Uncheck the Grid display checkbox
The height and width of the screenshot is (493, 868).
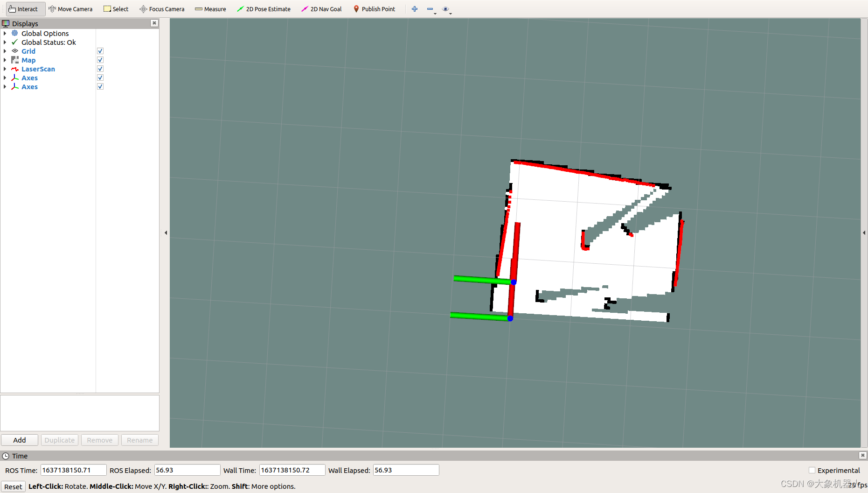point(100,51)
